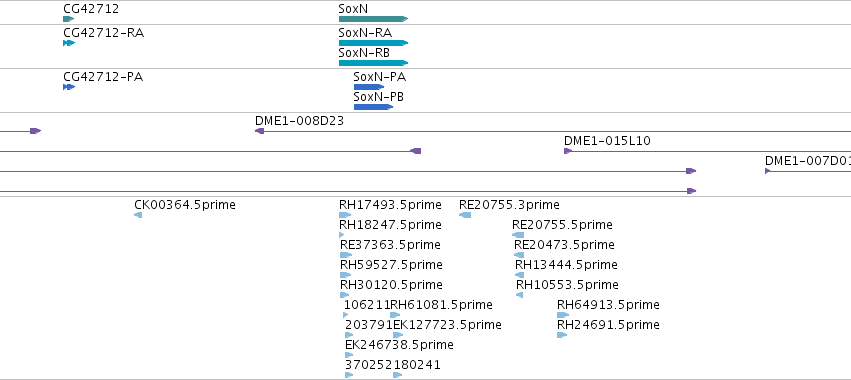Click the SoxN-PB protein feature bar

[373, 107]
